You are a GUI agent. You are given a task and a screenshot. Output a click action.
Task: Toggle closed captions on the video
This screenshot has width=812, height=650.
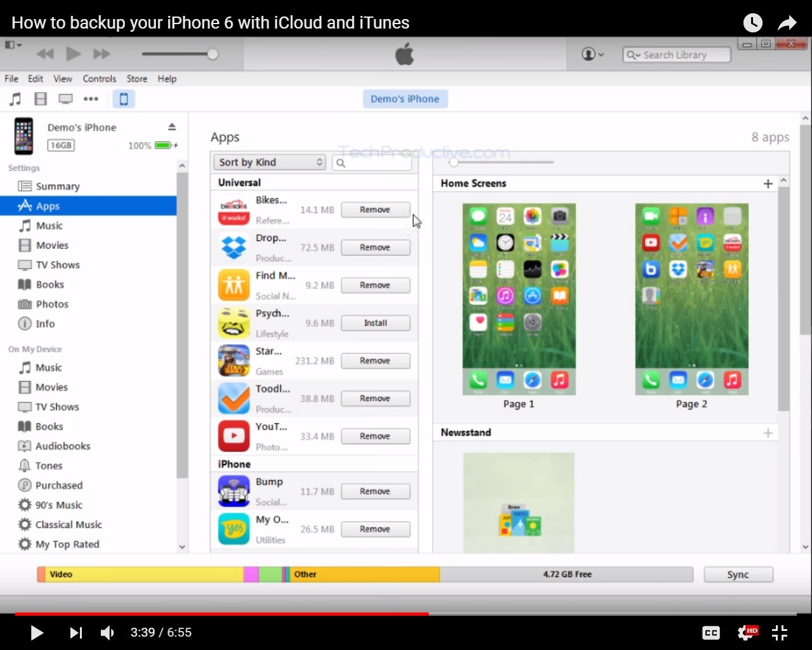710,632
